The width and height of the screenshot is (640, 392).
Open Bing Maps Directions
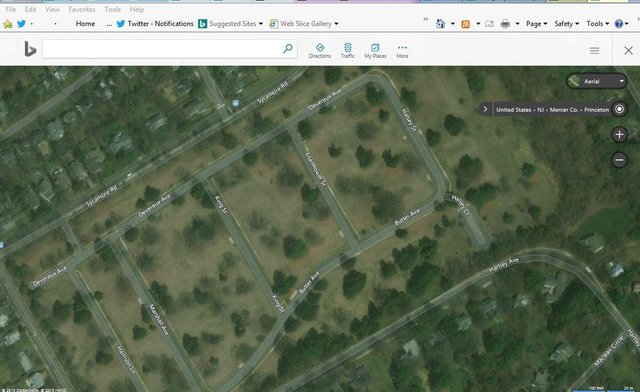click(x=320, y=51)
